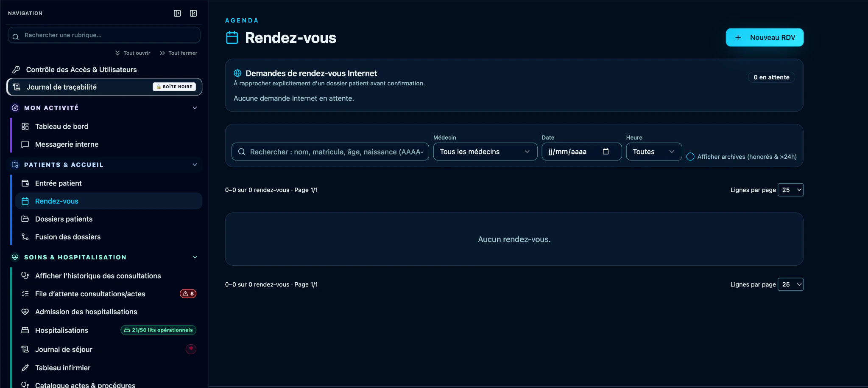Click the red asterisk badge on Journal de séjour
This screenshot has width=868, height=388.
point(191,349)
